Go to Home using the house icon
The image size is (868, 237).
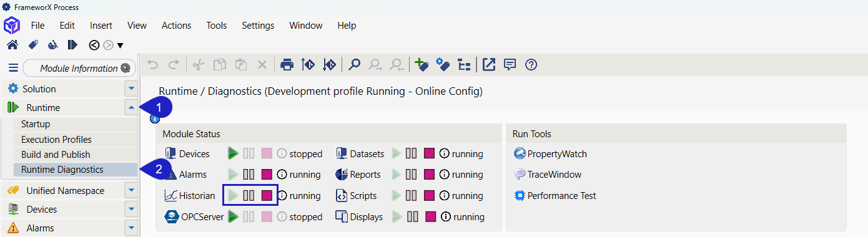[12, 45]
